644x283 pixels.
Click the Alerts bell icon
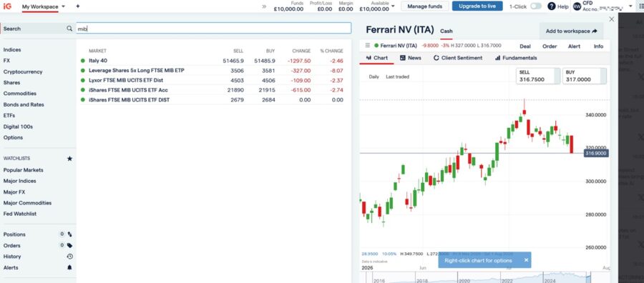(x=70, y=267)
